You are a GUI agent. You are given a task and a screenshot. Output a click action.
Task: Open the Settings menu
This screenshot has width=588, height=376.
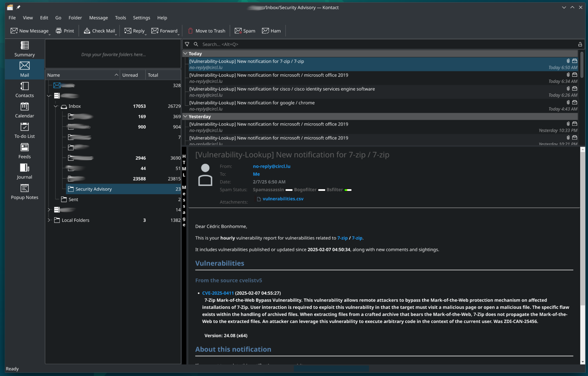click(x=141, y=17)
